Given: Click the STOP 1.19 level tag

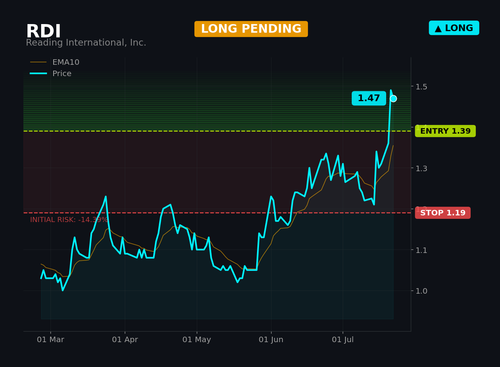Looking at the screenshot, I should tap(443, 213).
